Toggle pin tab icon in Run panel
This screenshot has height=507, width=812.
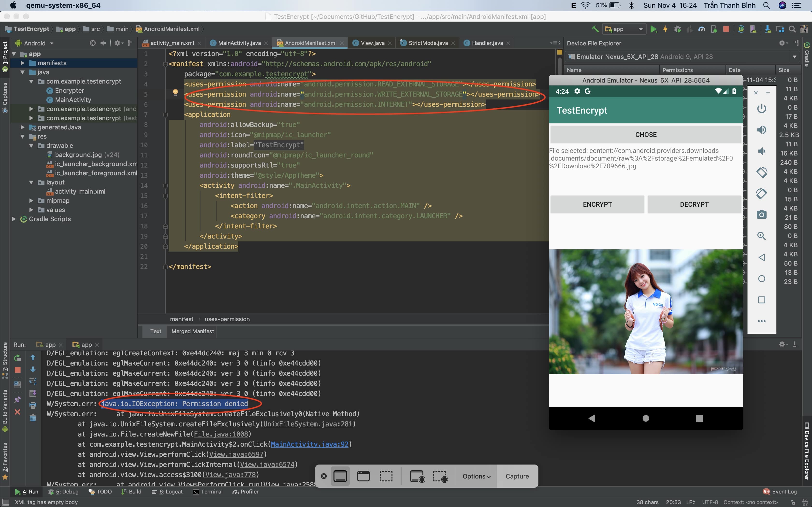(x=17, y=400)
